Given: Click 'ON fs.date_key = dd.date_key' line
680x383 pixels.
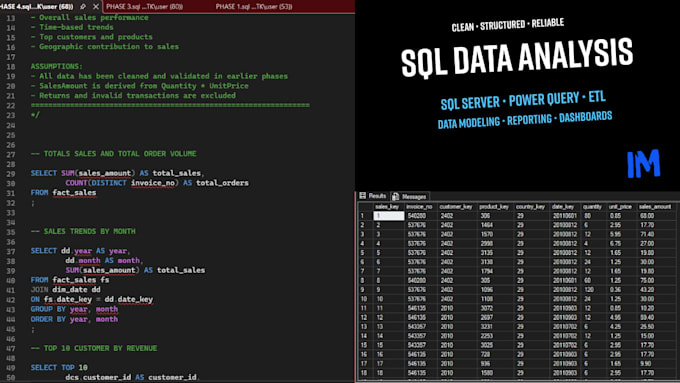Looking at the screenshot, I should pos(92,299).
